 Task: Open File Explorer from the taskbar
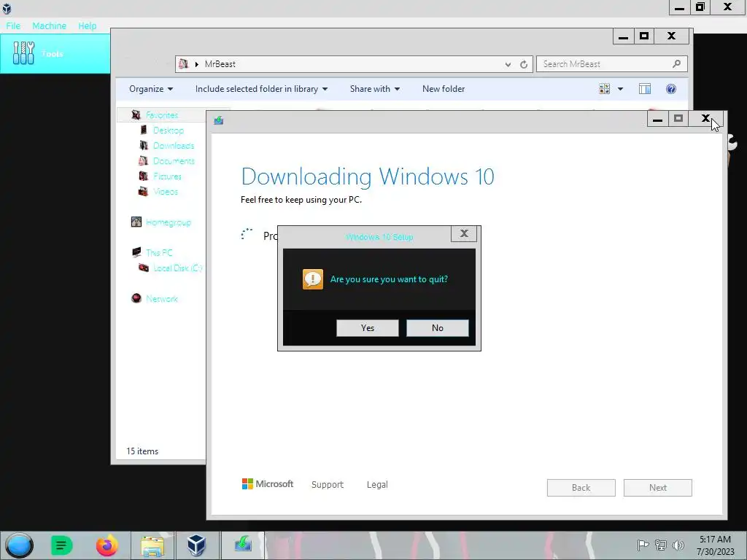[152, 545]
